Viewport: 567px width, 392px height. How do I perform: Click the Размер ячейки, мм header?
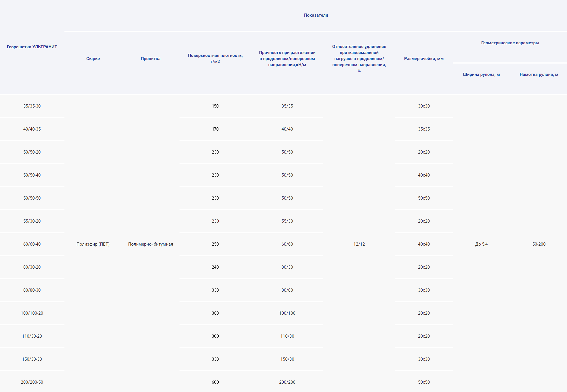click(x=423, y=59)
